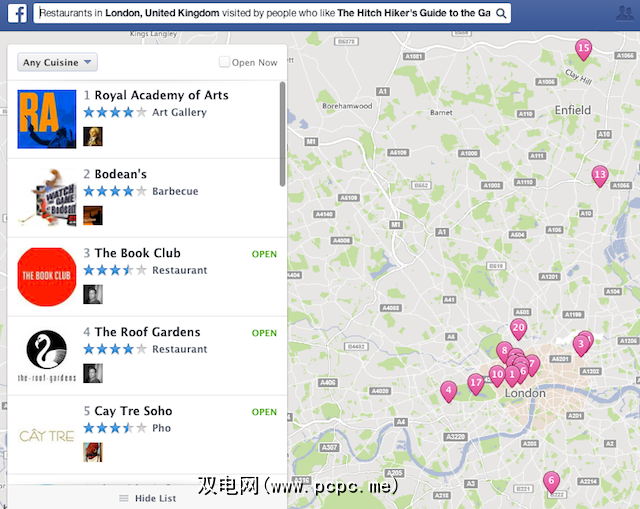Select map pin number 20
The height and width of the screenshot is (509, 640).
tap(518, 329)
